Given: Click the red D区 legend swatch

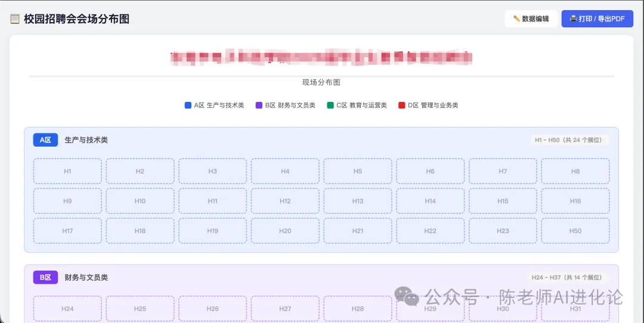Looking at the screenshot, I should point(402,105).
